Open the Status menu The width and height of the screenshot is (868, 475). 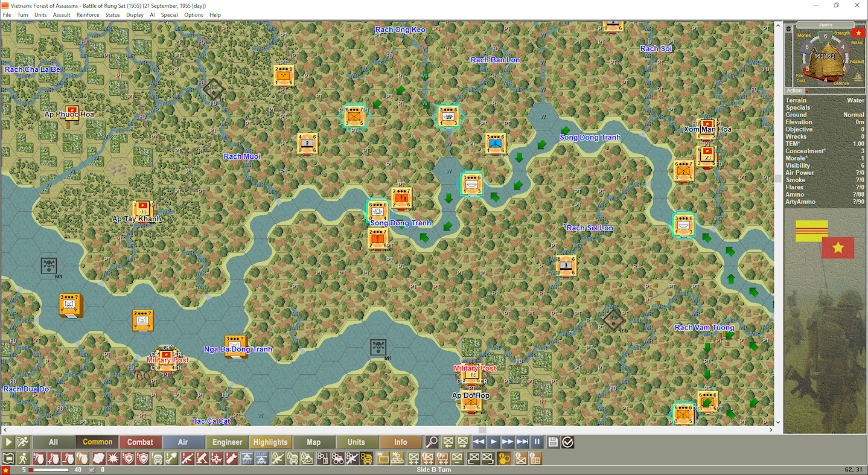point(113,15)
